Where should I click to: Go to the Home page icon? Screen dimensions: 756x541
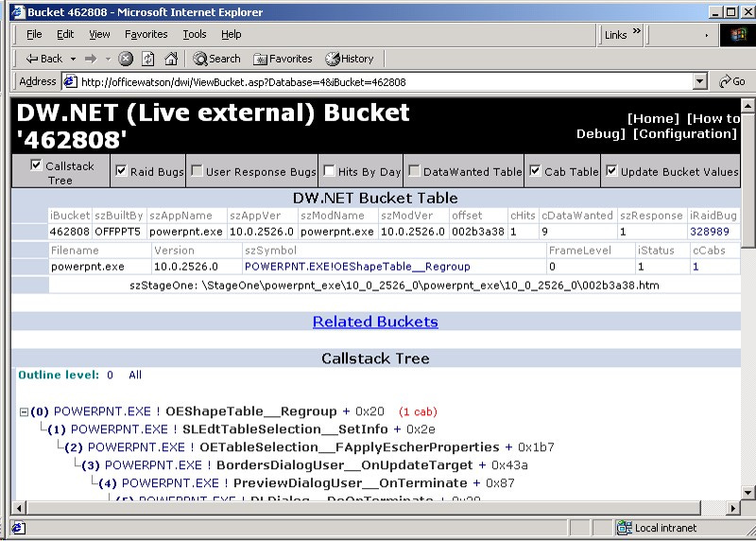[171, 59]
